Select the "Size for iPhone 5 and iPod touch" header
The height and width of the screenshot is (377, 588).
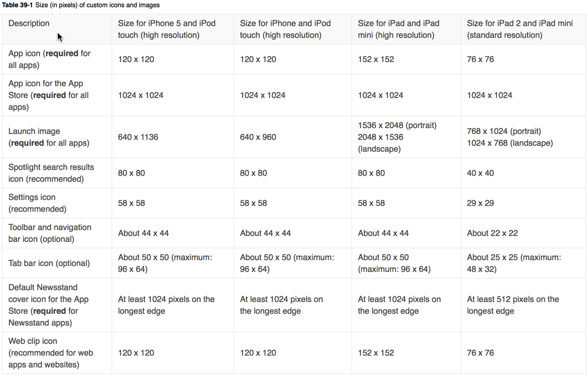(167, 29)
